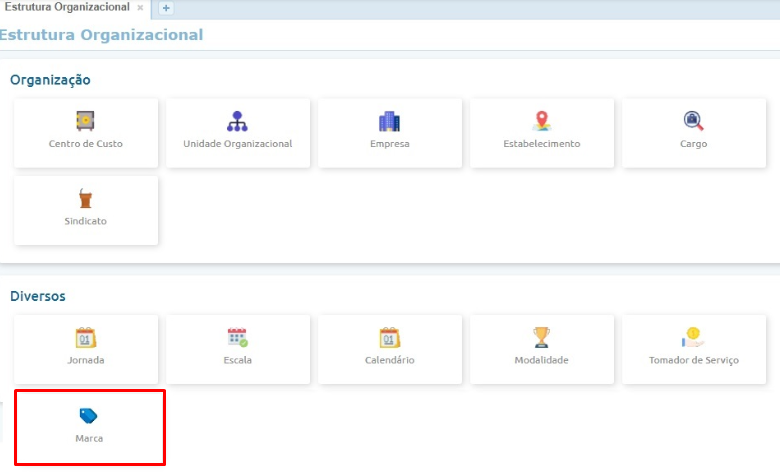Close the Estrutura Organizacional tab
The width and height of the screenshot is (780, 475).
140,8
